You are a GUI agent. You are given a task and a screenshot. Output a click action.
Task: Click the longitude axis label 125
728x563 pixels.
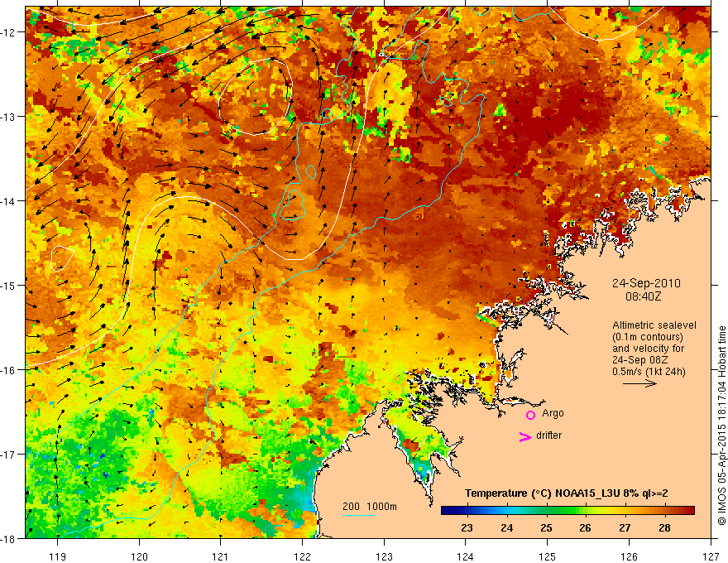(x=548, y=556)
